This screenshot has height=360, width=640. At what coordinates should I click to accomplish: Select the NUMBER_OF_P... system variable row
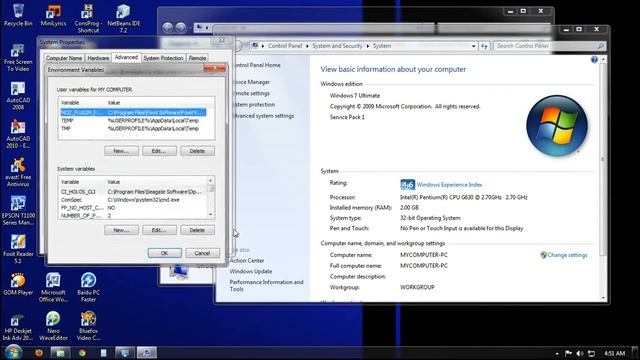coord(133,216)
